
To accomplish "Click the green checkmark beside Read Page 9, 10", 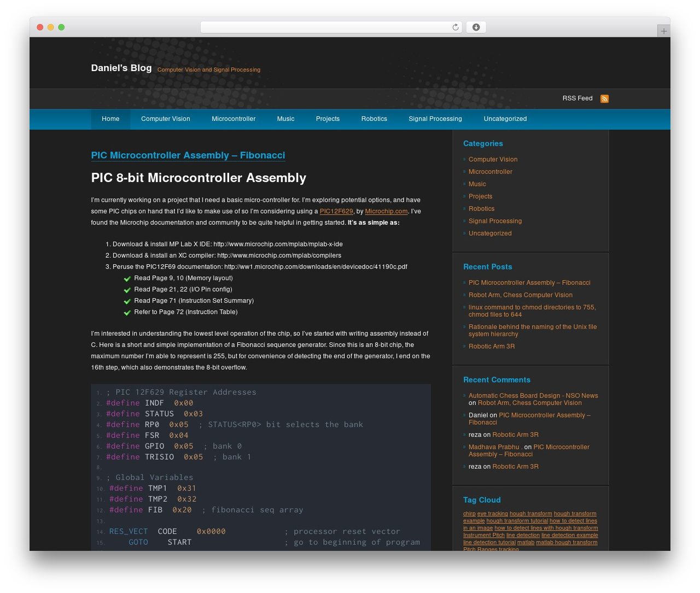I will click(x=127, y=278).
